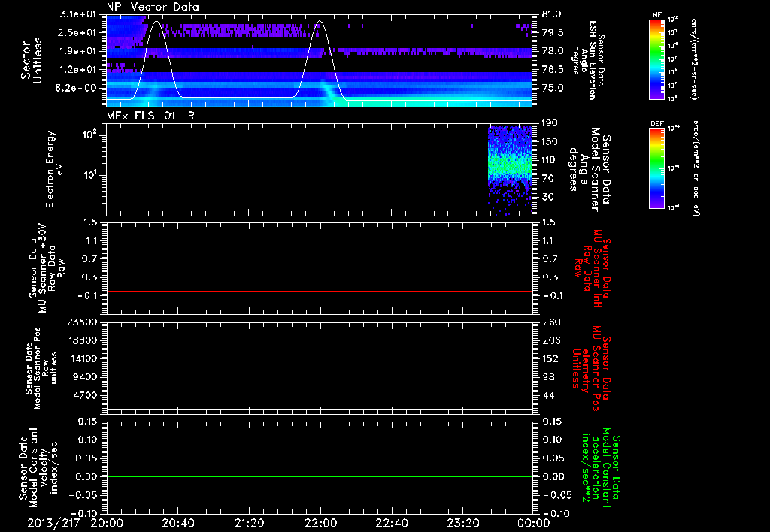Click the 22:40 time axis label
Viewport: 770px width, 532px height.
click(x=391, y=524)
